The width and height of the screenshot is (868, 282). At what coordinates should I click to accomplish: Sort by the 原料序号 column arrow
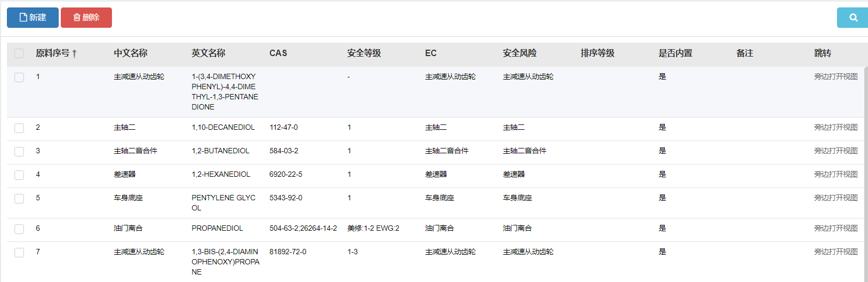pyautogui.click(x=74, y=53)
